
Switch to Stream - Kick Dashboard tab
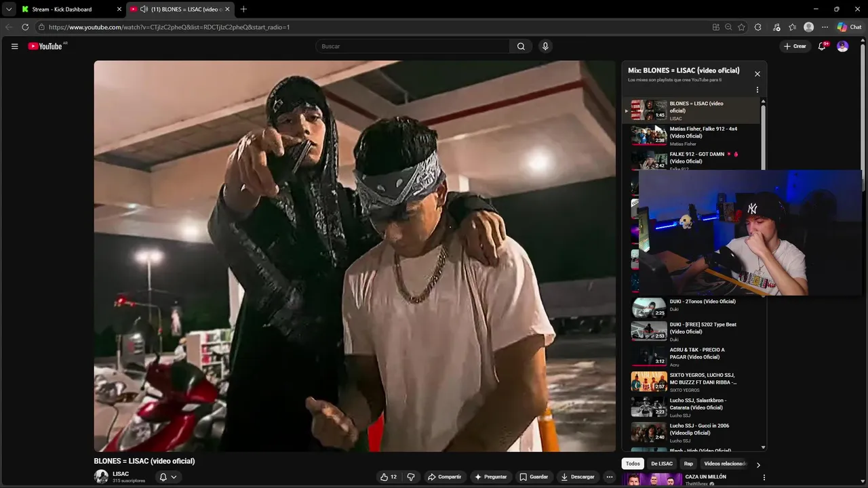tap(71, 9)
